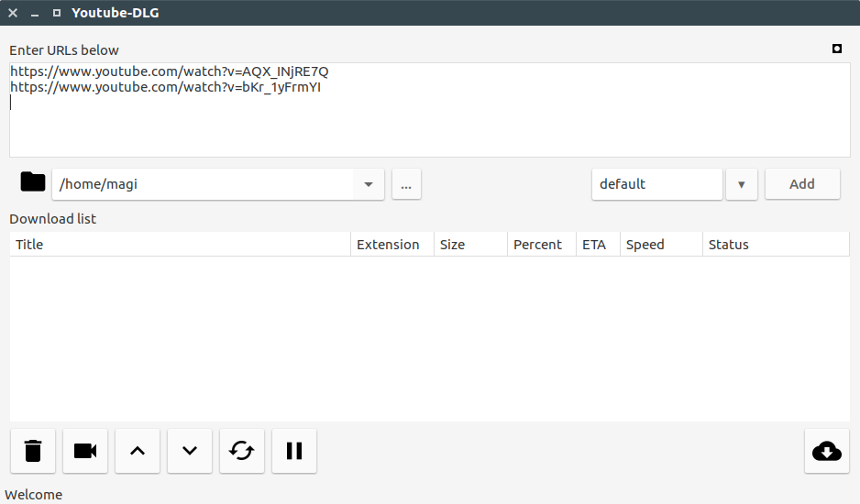
Task: Click the Add button
Action: point(802,184)
